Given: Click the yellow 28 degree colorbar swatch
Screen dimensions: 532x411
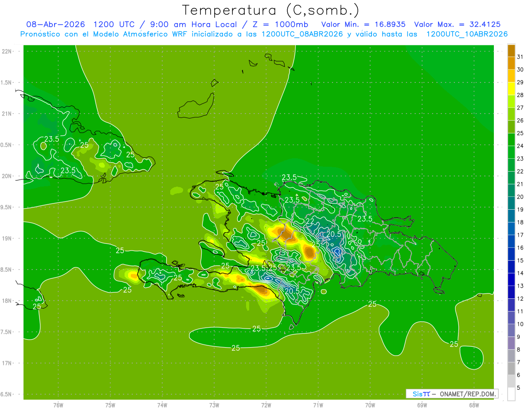Looking at the screenshot, I should click(x=511, y=89).
